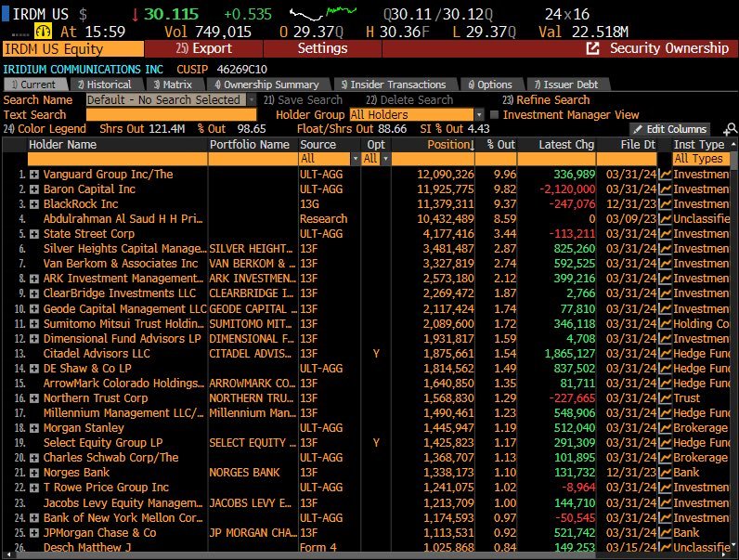Viewport: 739px width, 560px height.
Task: Expand the Morgan Stanley holder row
Action: pyautogui.click(x=34, y=428)
